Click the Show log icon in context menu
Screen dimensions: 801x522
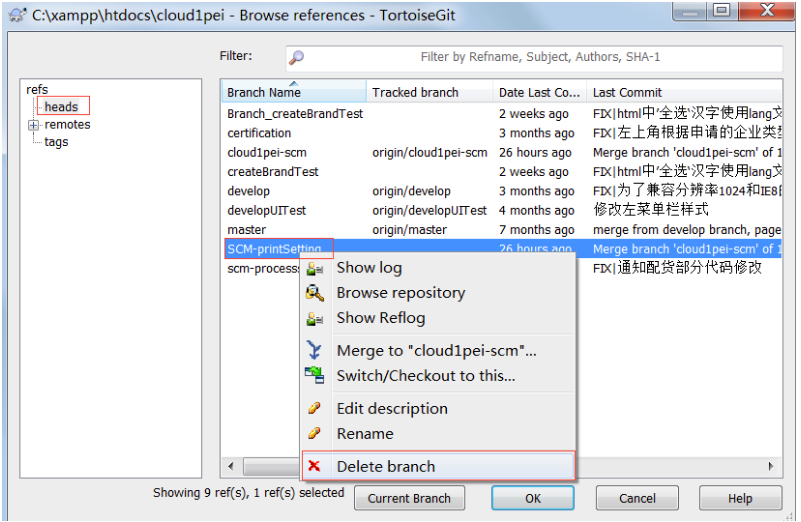[x=315, y=268]
